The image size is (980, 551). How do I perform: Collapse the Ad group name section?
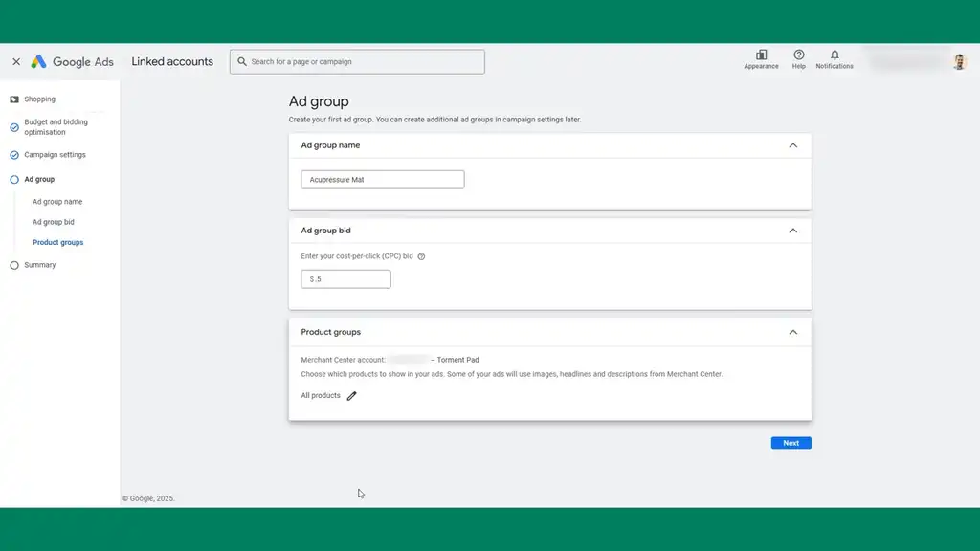792,145
